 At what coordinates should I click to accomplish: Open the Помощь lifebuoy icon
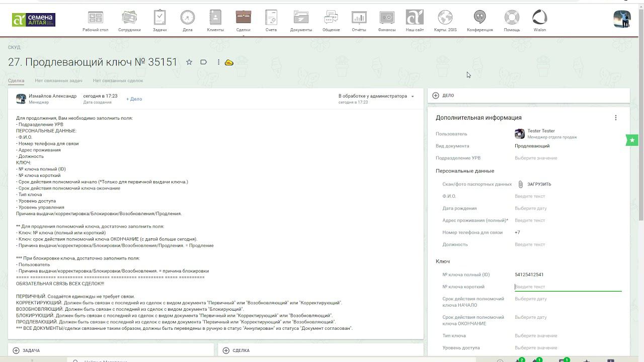coord(512,17)
